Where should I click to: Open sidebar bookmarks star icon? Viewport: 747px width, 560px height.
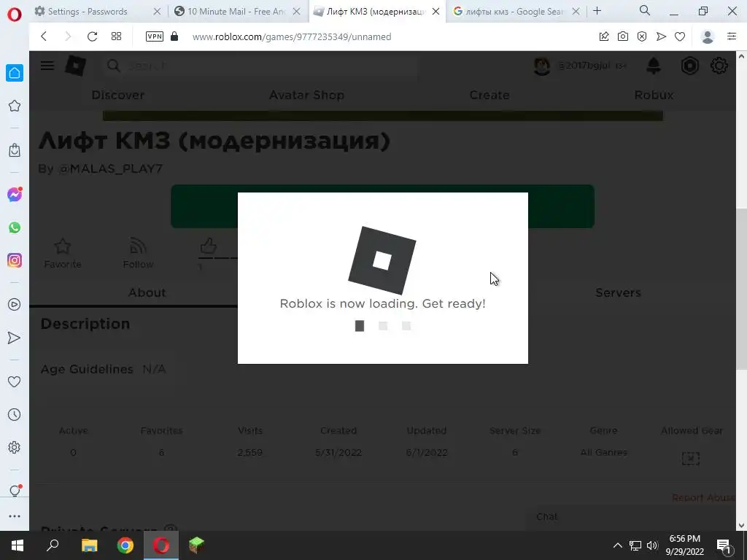click(15, 106)
